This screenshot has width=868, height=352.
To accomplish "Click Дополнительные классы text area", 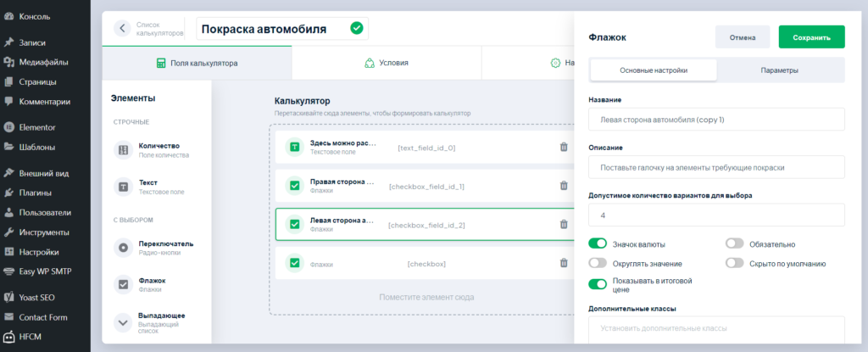I will point(717,330).
